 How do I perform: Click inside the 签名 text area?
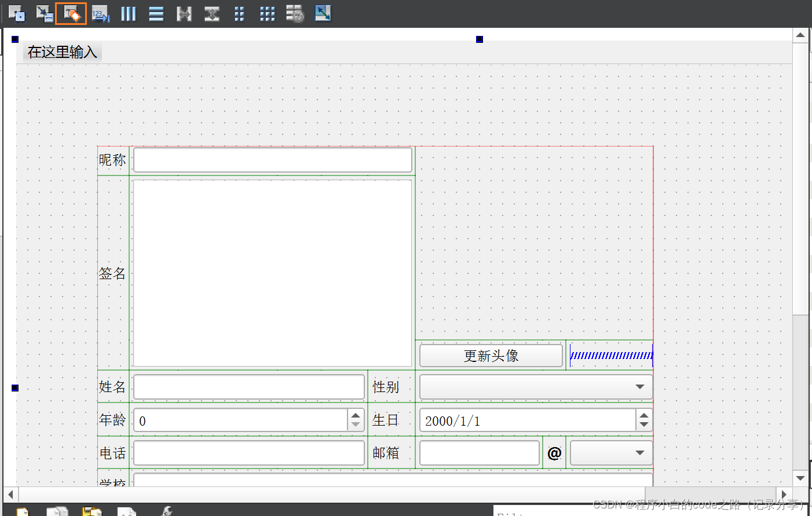pos(272,273)
